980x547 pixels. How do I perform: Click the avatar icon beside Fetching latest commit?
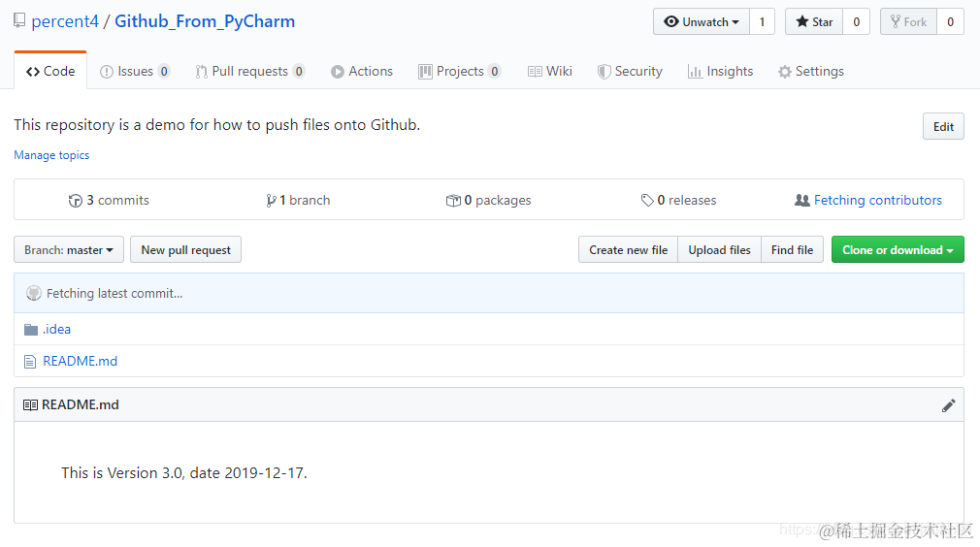[34, 293]
